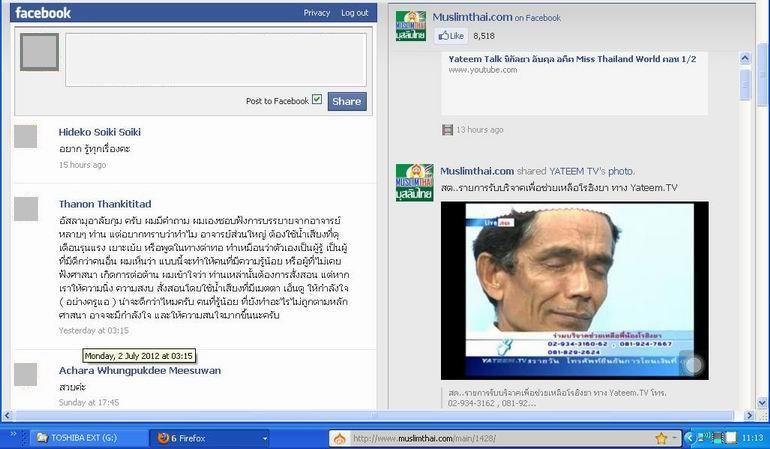This screenshot has height=449, width=770.
Task: Click the Muslimthai.com logo at top
Action: tap(411, 26)
